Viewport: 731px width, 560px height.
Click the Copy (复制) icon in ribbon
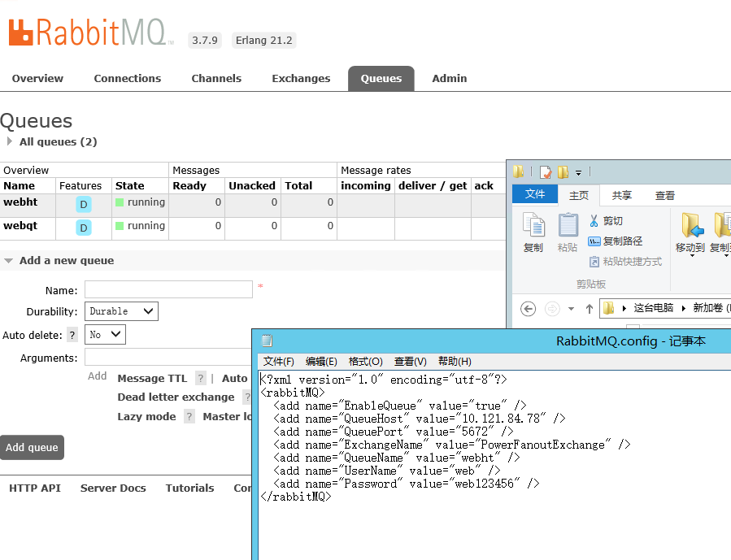(x=533, y=225)
